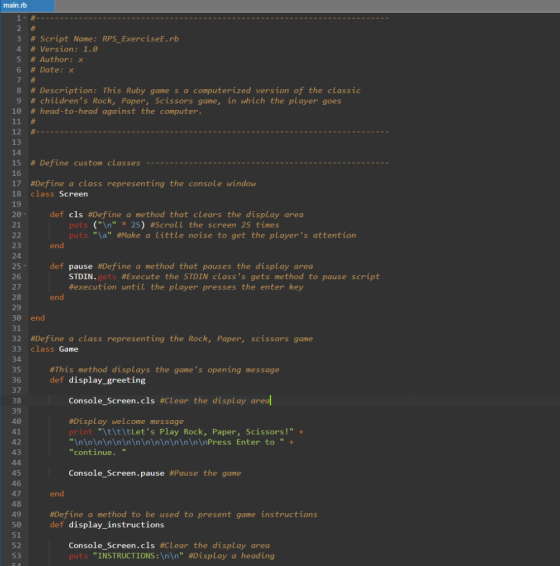Click the 'display_instructions' method name
The width and height of the screenshot is (560, 566).
[116, 525]
